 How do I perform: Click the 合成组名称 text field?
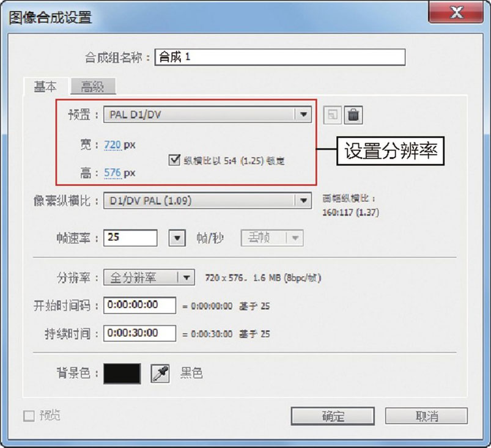280,57
